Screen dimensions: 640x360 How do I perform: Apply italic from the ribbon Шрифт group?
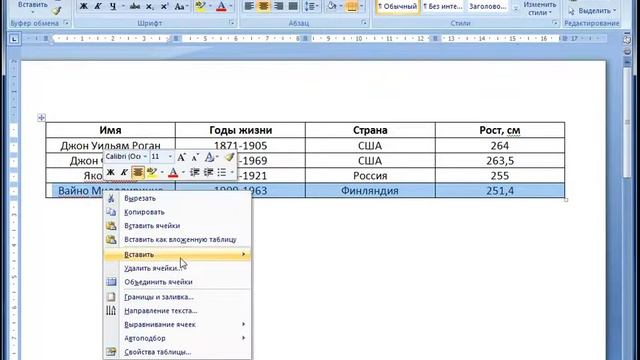[x=98, y=6]
